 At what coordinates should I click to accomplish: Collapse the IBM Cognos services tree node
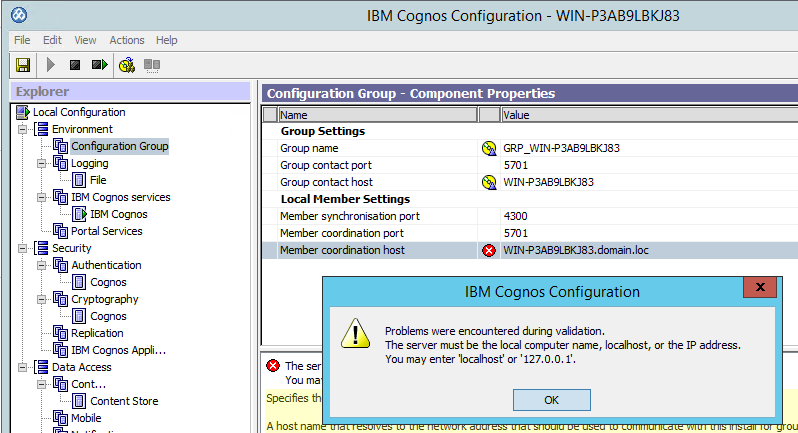pyautogui.click(x=42, y=197)
